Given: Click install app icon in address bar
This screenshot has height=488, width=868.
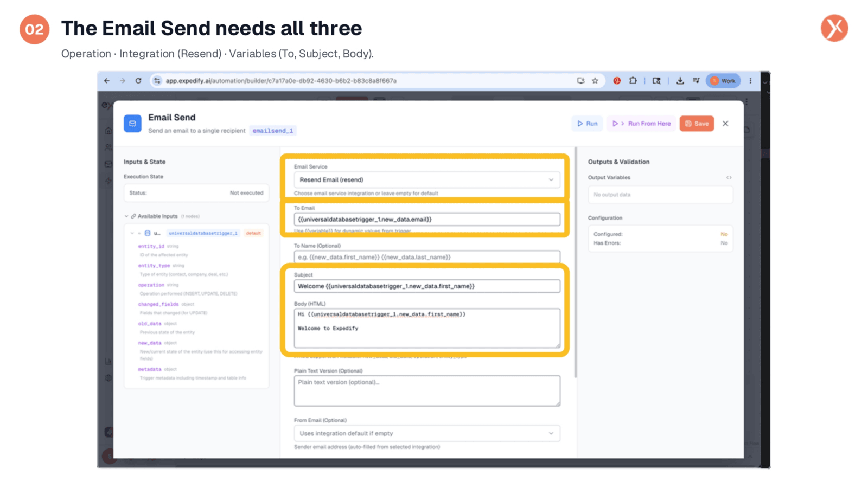Looking at the screenshot, I should [x=580, y=81].
